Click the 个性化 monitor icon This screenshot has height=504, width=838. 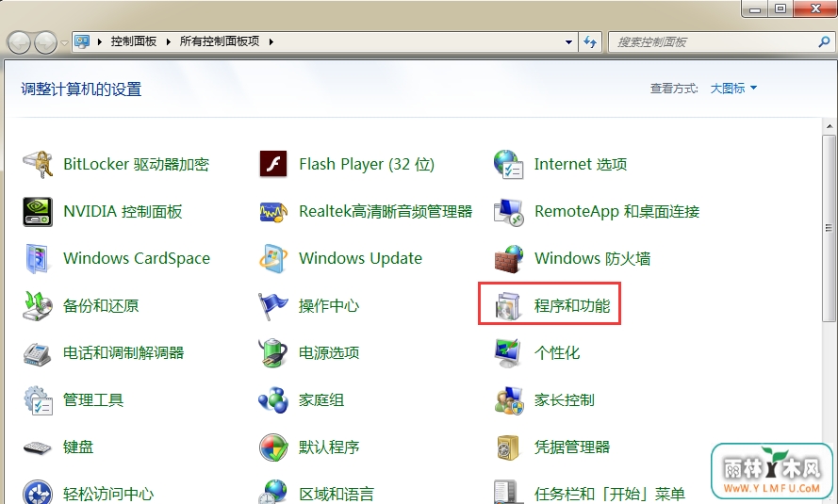508,353
